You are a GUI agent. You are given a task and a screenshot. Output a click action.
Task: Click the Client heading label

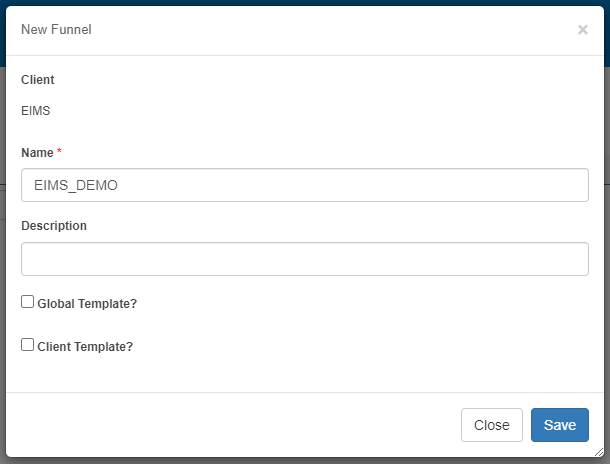point(38,80)
